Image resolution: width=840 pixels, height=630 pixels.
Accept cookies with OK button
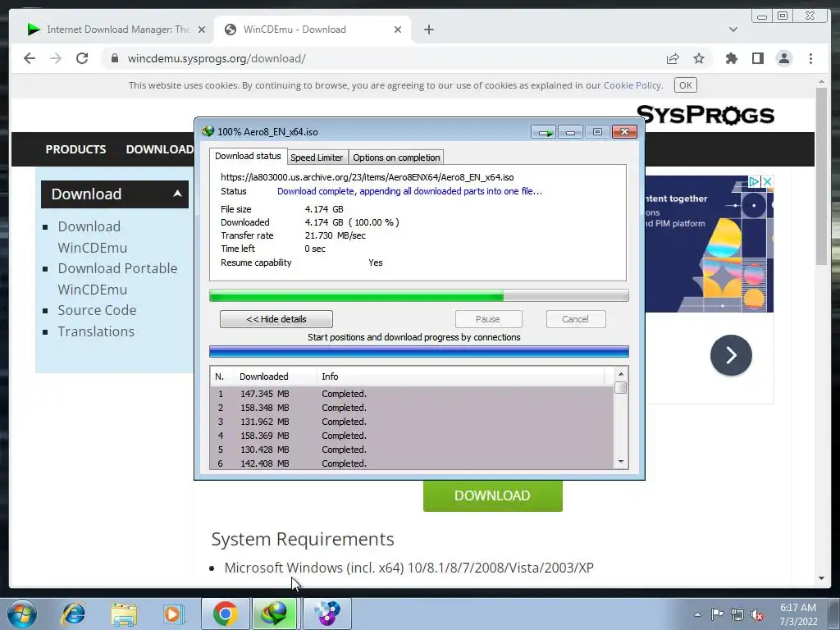[x=685, y=85]
